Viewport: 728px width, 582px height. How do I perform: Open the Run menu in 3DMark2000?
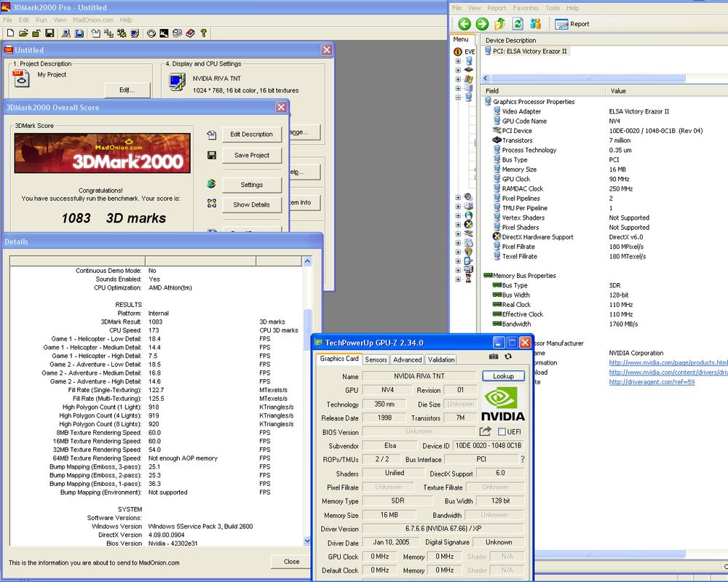41,20
